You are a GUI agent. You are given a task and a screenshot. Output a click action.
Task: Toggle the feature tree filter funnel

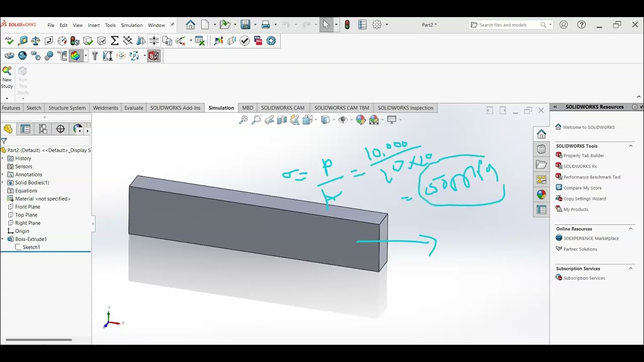4,141
